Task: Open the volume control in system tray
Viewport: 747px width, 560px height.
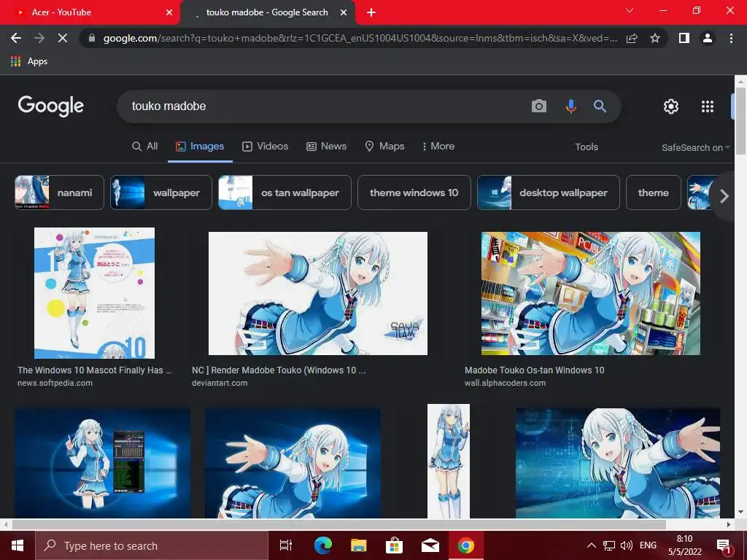Action: 627,545
